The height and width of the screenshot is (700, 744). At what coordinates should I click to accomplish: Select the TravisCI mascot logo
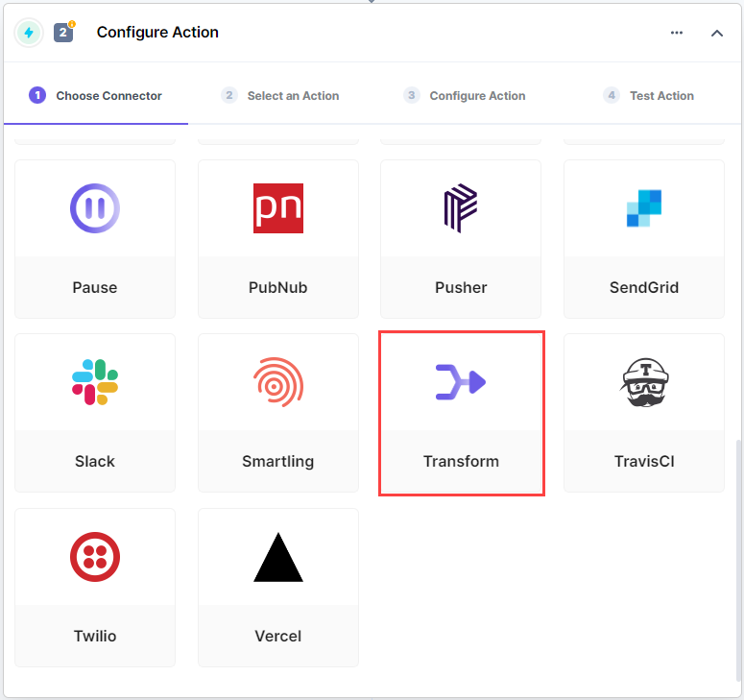tap(644, 382)
